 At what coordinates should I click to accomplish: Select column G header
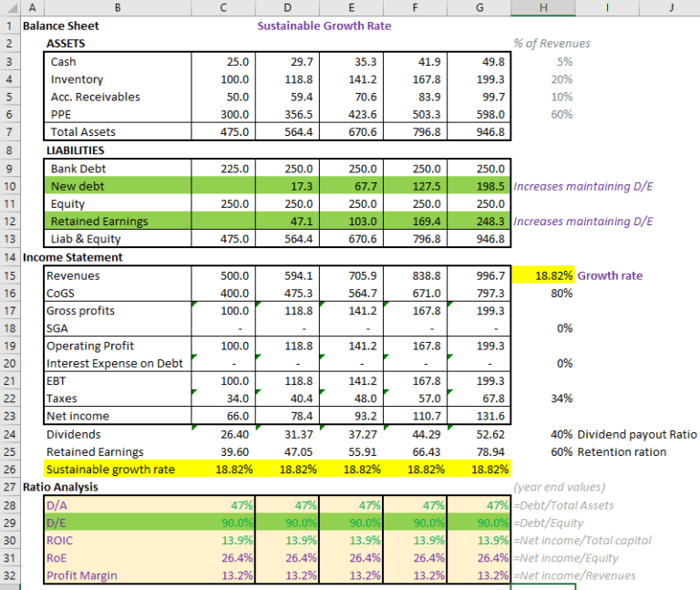point(479,7)
